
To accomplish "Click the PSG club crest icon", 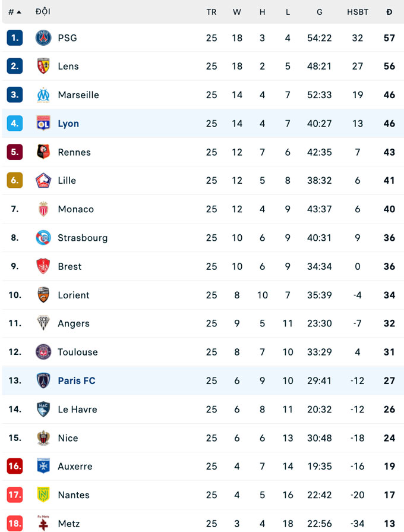I will (43, 38).
